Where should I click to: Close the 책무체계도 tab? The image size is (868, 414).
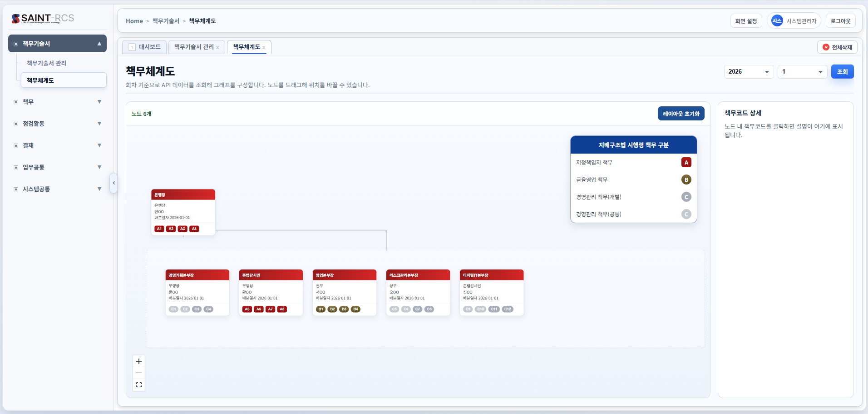(x=264, y=48)
